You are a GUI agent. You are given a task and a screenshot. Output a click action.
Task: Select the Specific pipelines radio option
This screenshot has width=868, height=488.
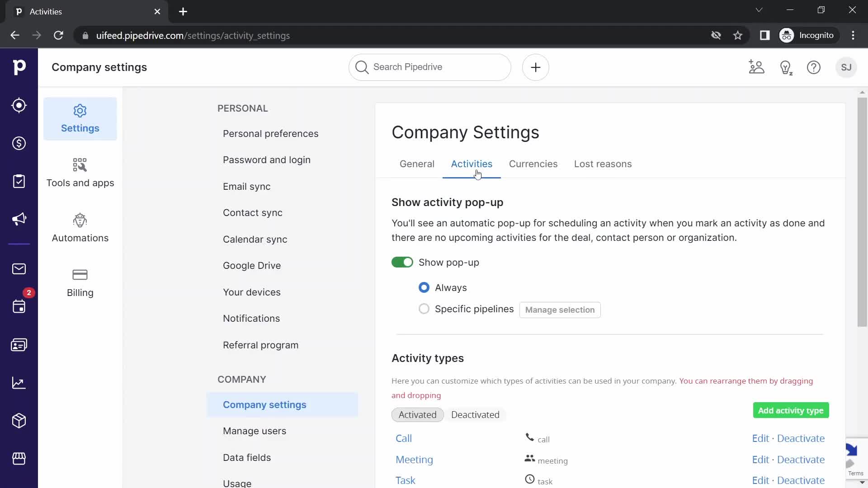pyautogui.click(x=424, y=309)
